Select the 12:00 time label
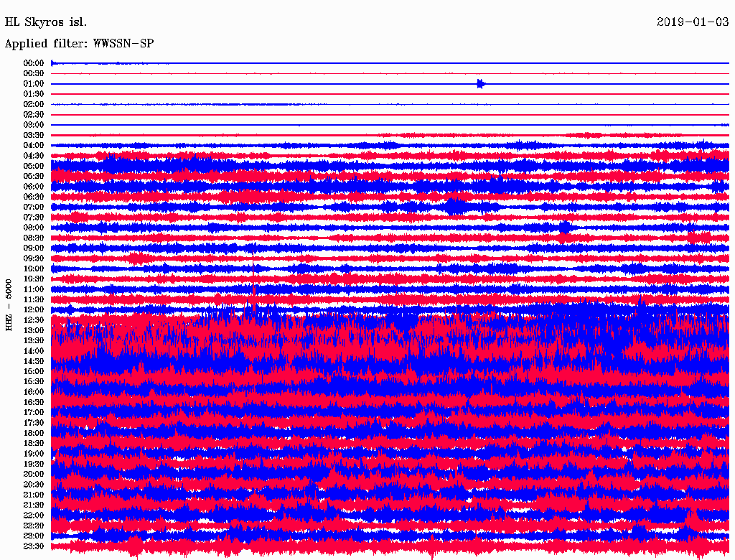 coord(34,309)
